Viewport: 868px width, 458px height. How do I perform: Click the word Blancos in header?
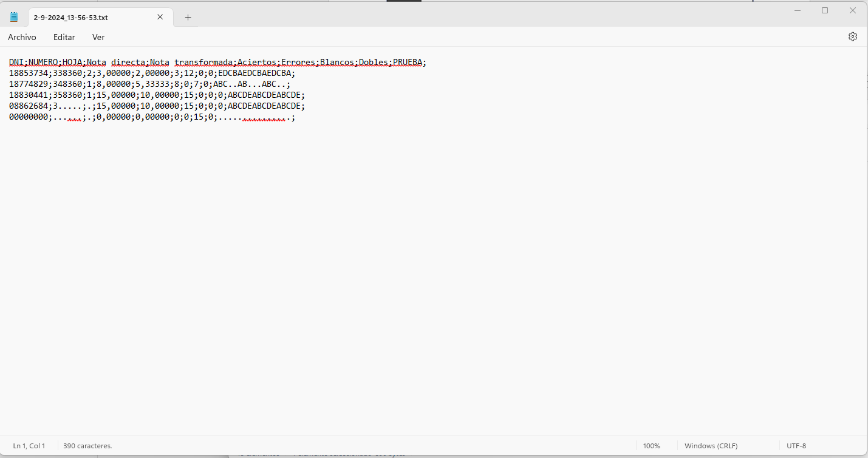coord(337,62)
